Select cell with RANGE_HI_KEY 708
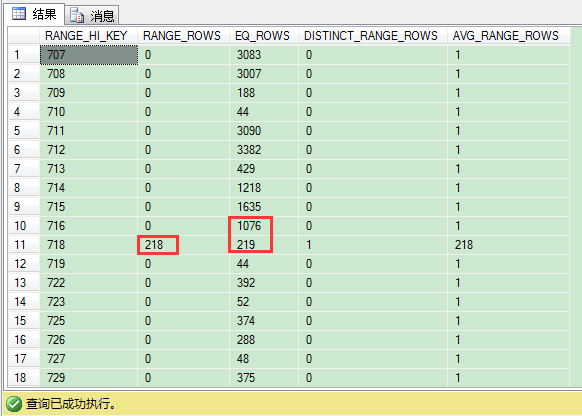This screenshot has width=582, height=416. (x=89, y=74)
